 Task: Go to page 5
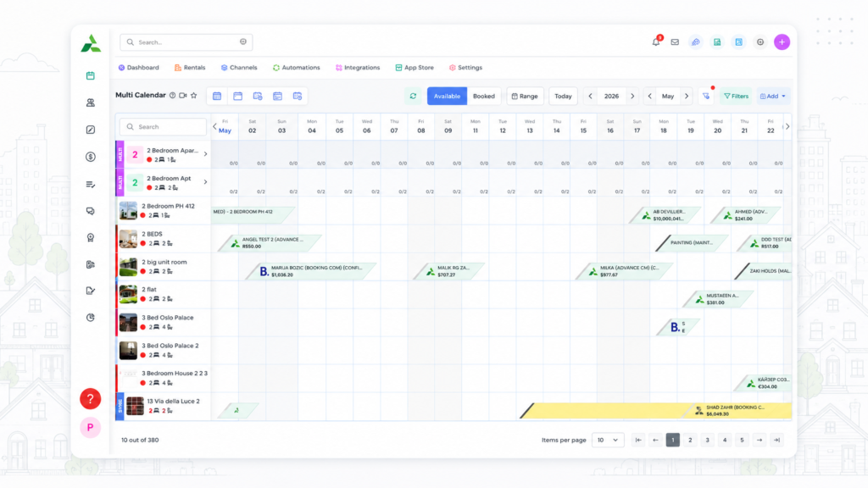pos(742,441)
